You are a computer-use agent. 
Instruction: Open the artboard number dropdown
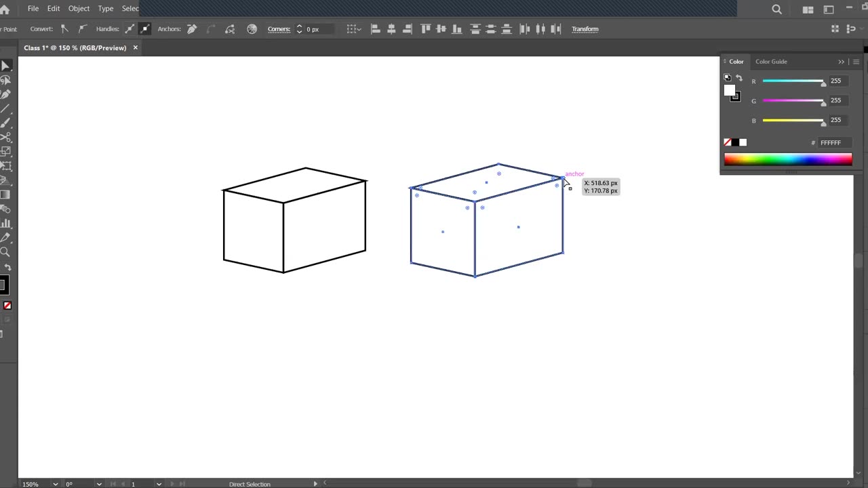159,484
